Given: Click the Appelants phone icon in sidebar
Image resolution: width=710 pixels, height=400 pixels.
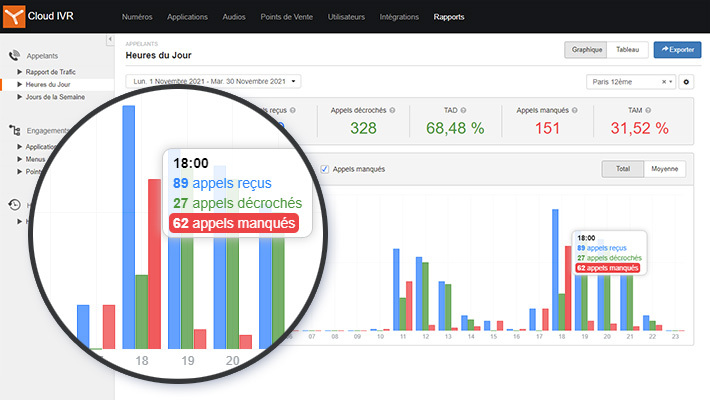Looking at the screenshot, I should click(15, 57).
